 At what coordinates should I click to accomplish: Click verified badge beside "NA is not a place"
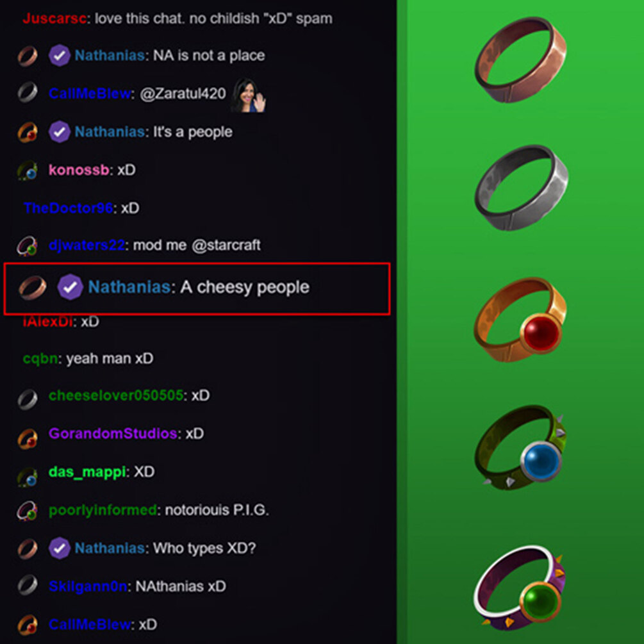point(59,56)
